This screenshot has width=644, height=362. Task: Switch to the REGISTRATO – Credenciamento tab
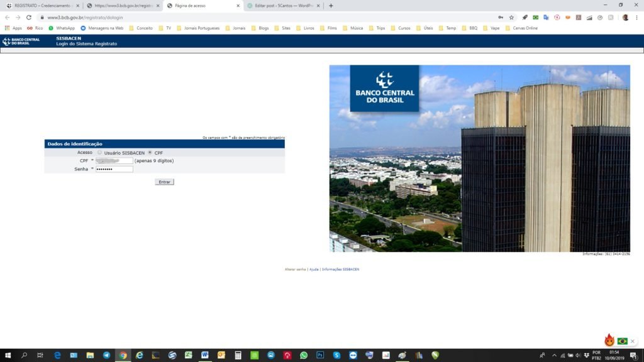coord(42,6)
